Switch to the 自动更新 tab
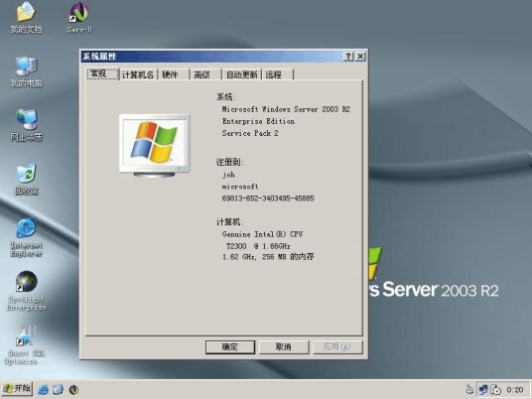Viewport: 532px width, 399px height. [x=242, y=74]
